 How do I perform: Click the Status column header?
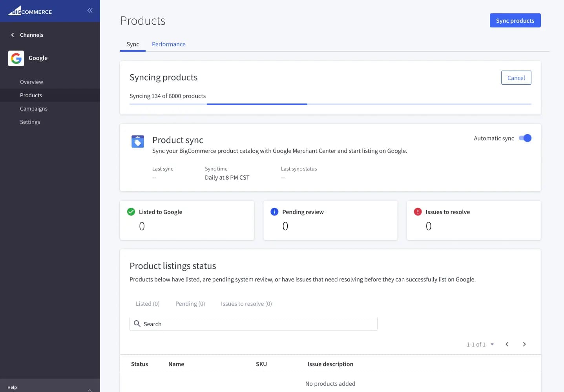(x=139, y=364)
